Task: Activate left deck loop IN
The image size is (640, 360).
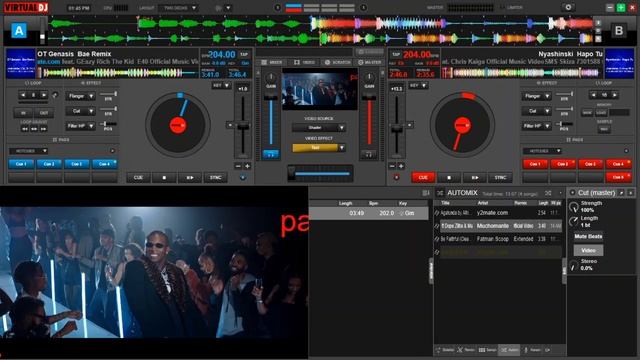Action: 23,113
